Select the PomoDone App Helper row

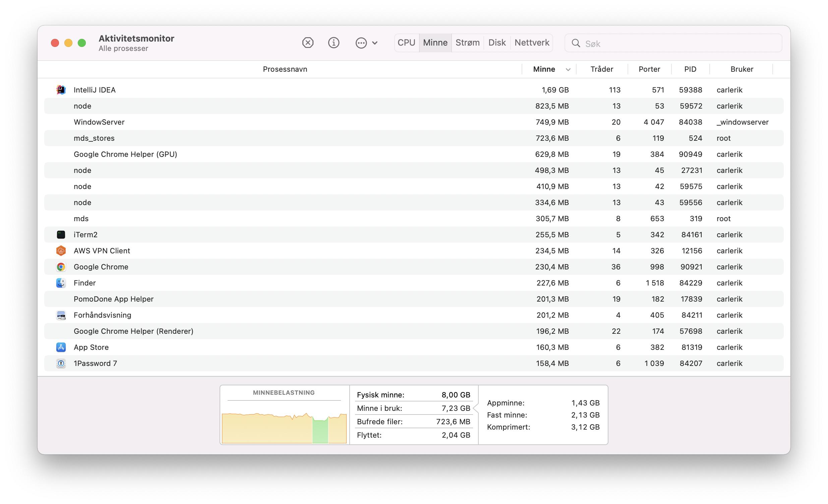coord(414,299)
